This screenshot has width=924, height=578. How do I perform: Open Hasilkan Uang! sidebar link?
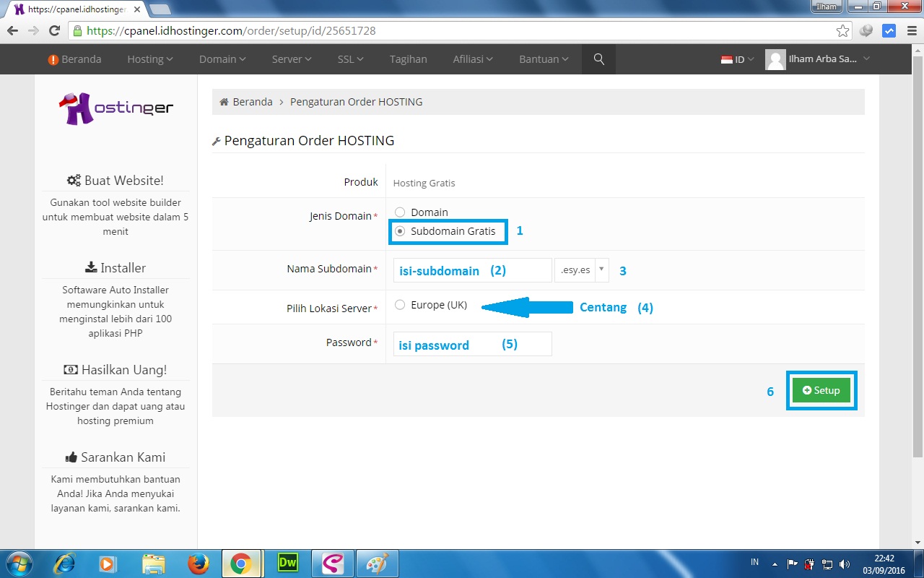pyautogui.click(x=115, y=370)
